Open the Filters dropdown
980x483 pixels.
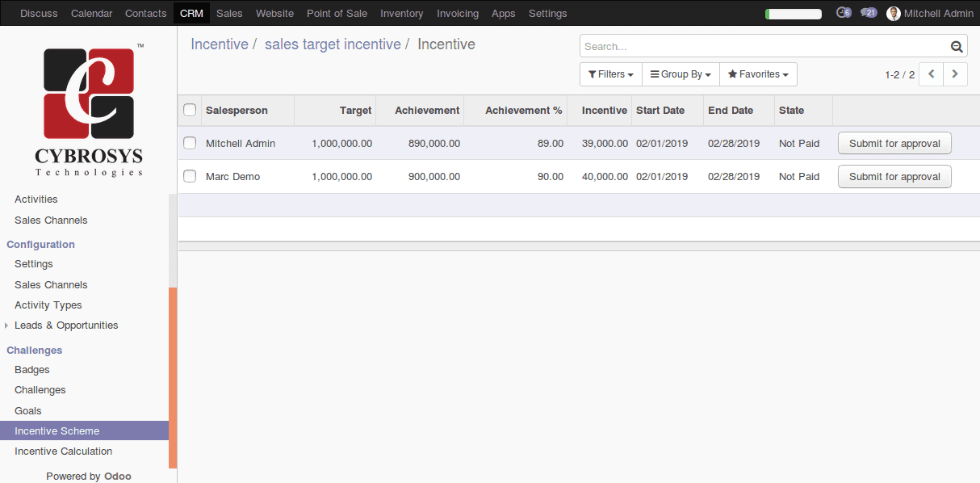point(610,74)
